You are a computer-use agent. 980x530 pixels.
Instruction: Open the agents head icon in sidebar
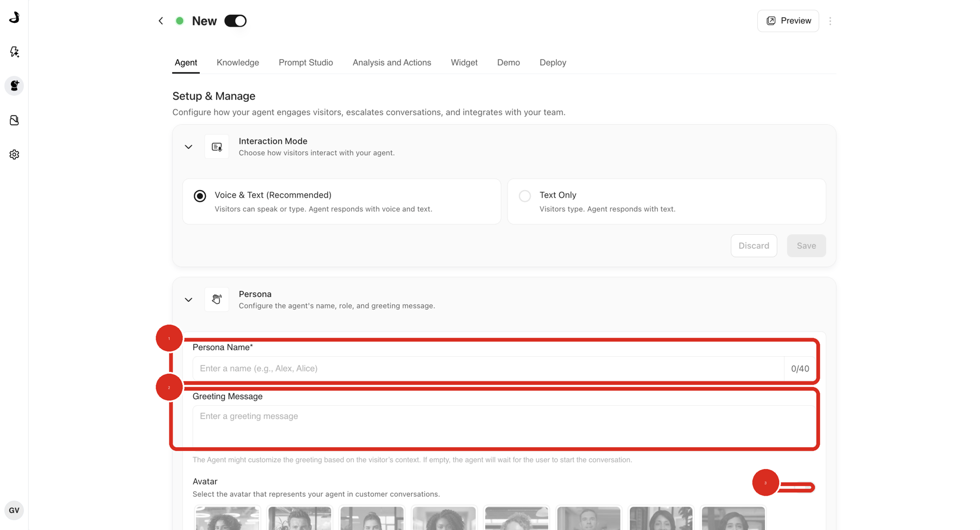14,86
